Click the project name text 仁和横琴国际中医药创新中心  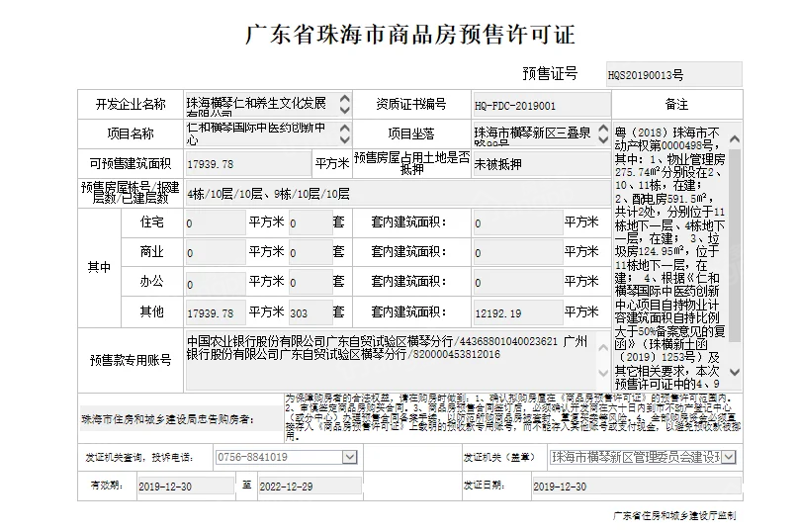[x=256, y=133]
